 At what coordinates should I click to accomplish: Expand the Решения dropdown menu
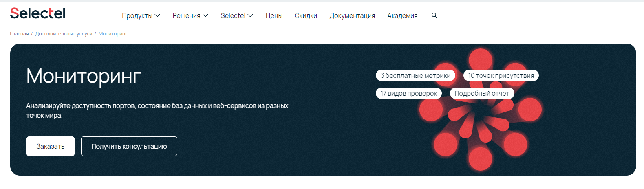190,15
